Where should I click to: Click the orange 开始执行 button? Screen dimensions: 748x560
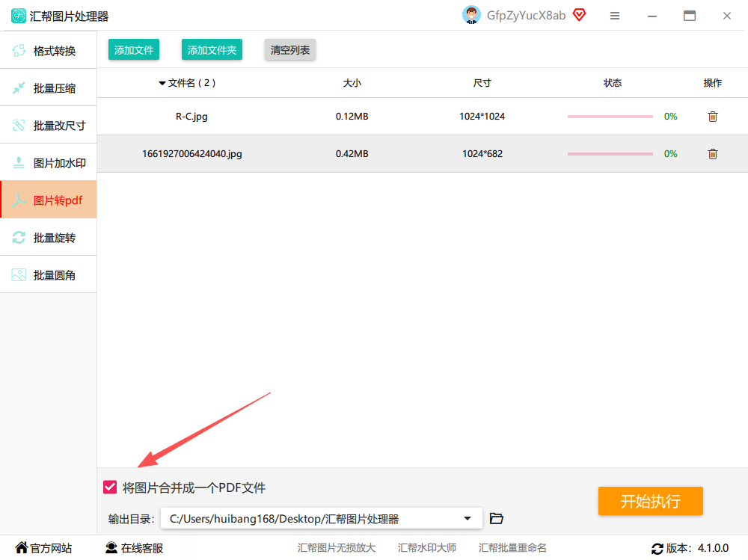pyautogui.click(x=650, y=501)
